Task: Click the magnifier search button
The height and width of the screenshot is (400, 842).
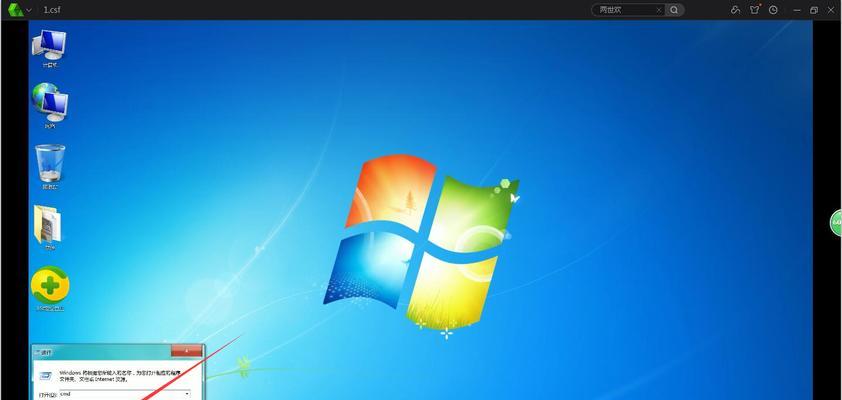Action: (674, 10)
